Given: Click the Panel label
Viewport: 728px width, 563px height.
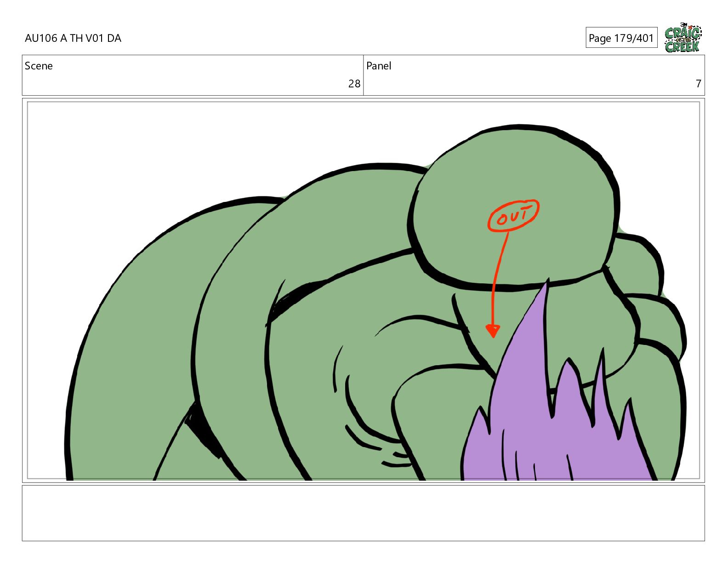Looking at the screenshot, I should coord(379,66).
